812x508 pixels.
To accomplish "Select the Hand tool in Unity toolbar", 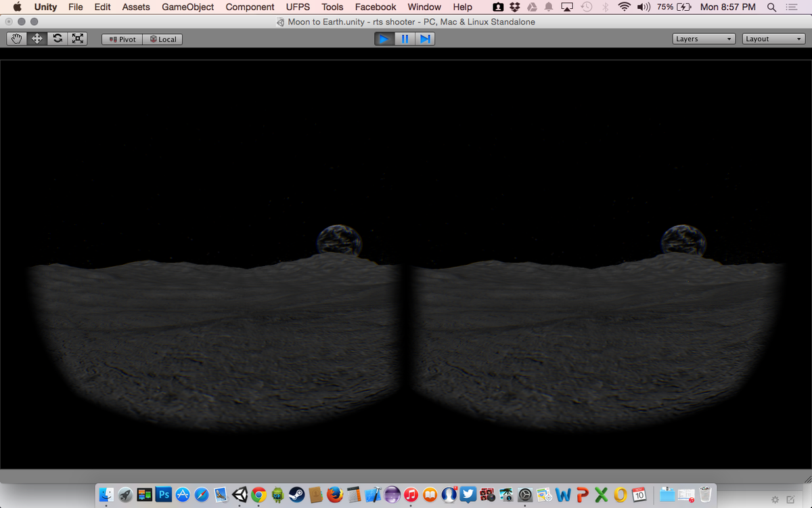I will click(x=17, y=39).
